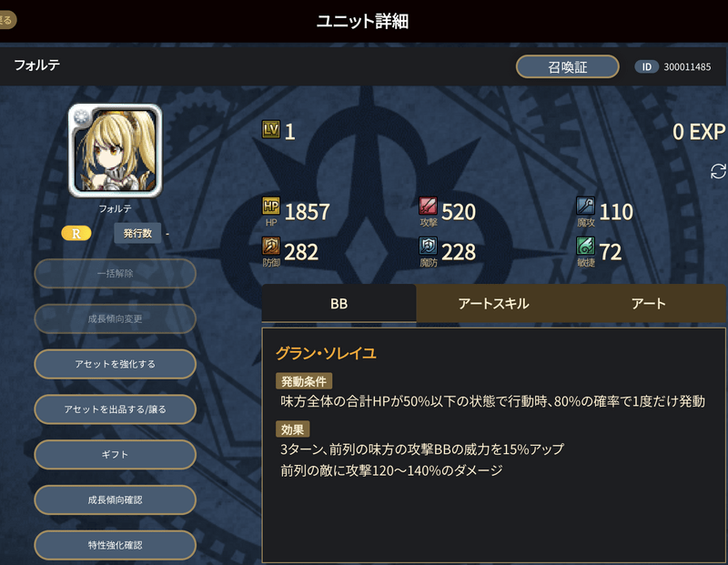Click the フォルテ character portrait thumbnail
This screenshot has height=565, width=728.
(116, 150)
